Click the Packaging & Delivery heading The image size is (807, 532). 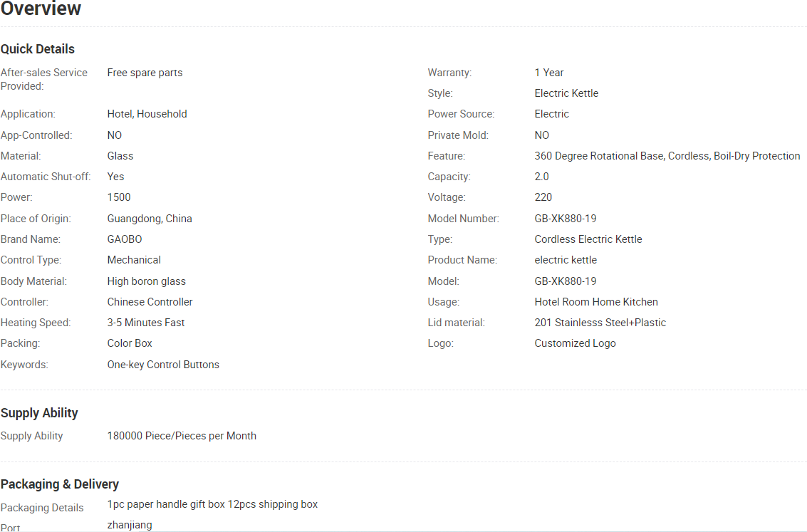[x=60, y=484]
